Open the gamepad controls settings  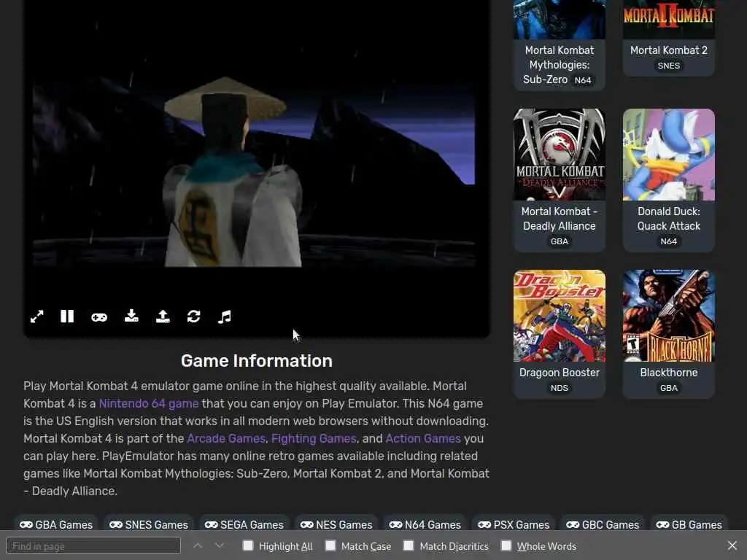click(x=99, y=317)
